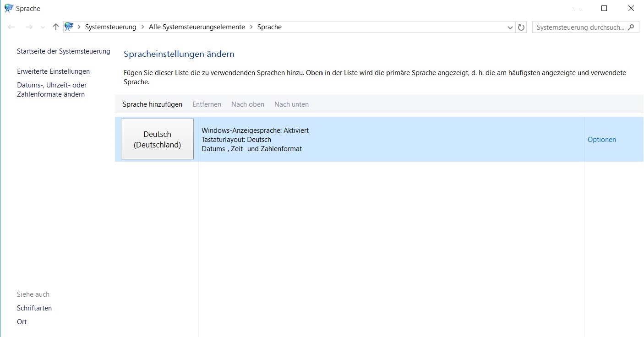
Task: Open Datums-, Uhrzeit- oder Zahlenformate ändern
Action: (x=52, y=90)
